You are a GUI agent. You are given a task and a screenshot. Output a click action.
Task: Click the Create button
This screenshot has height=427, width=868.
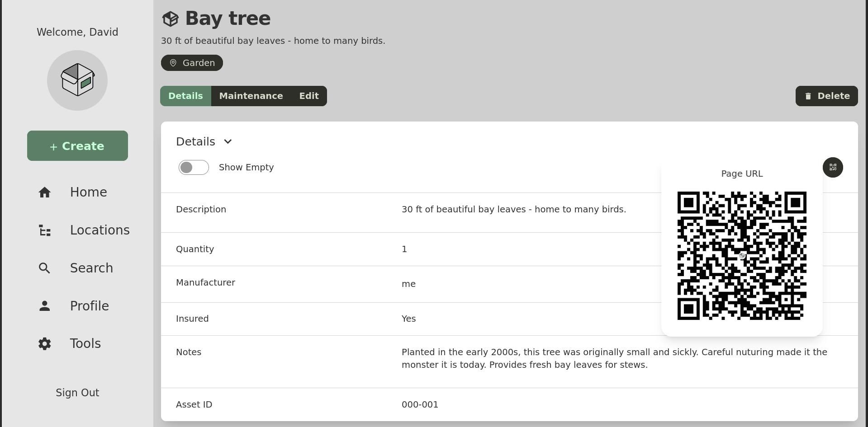pyautogui.click(x=77, y=145)
